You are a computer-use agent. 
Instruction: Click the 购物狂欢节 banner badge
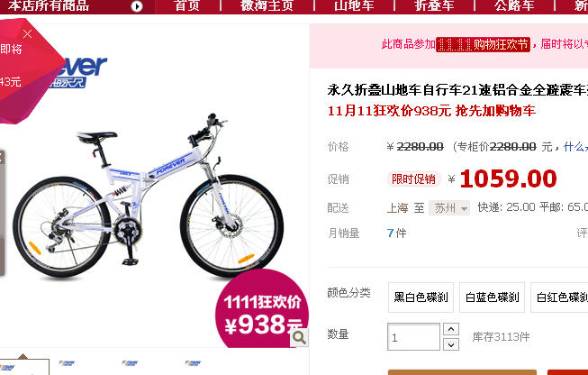point(483,45)
